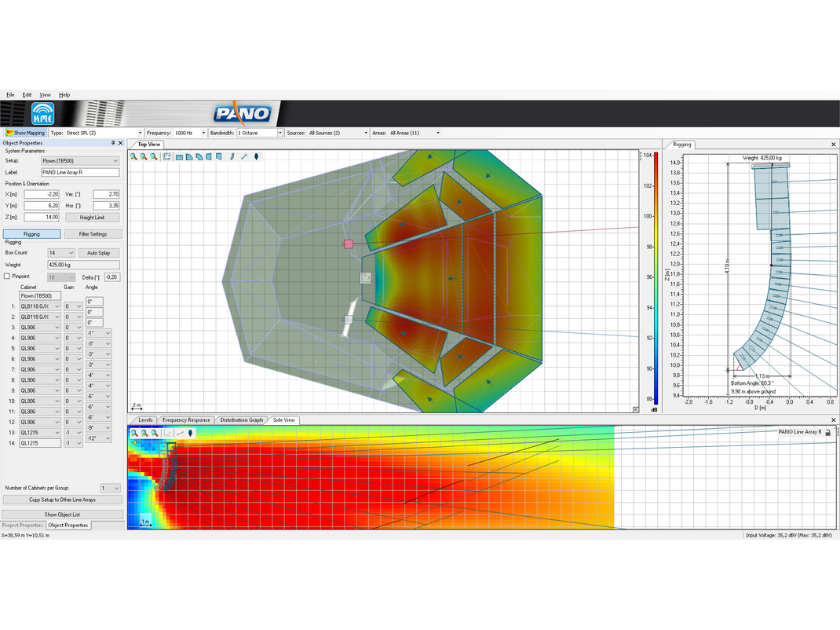Image resolution: width=840 pixels, height=630 pixels.
Task: Toggle the Show Mapping button
Action: (x=25, y=133)
